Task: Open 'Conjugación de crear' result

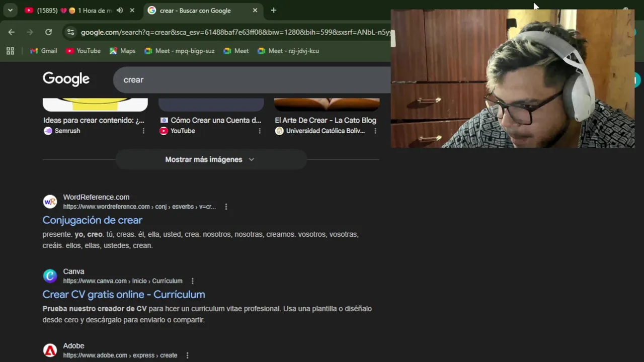Action: (x=93, y=220)
